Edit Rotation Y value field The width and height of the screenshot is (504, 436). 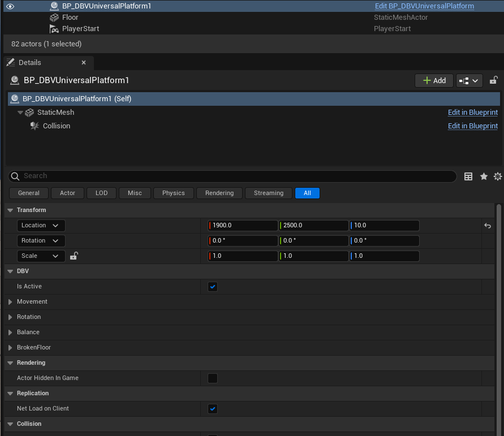[313, 241]
